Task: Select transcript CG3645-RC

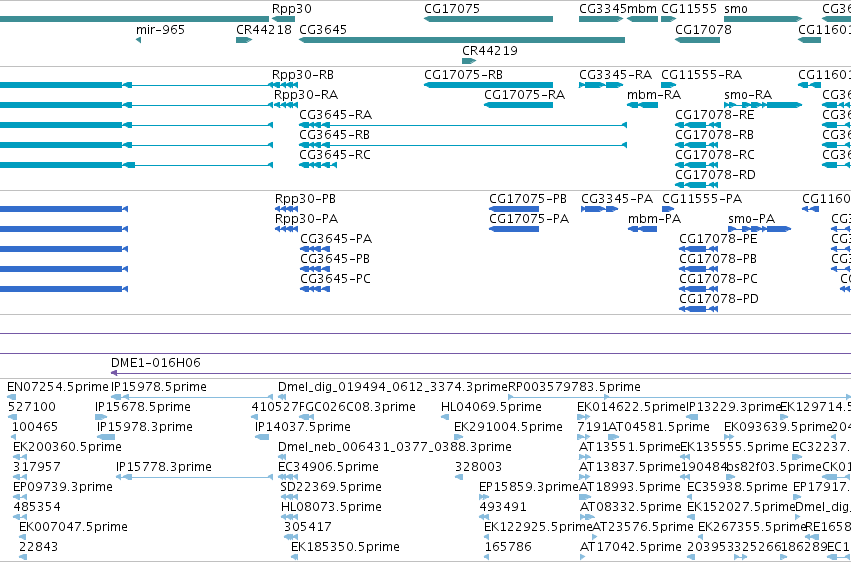Action: point(335,155)
